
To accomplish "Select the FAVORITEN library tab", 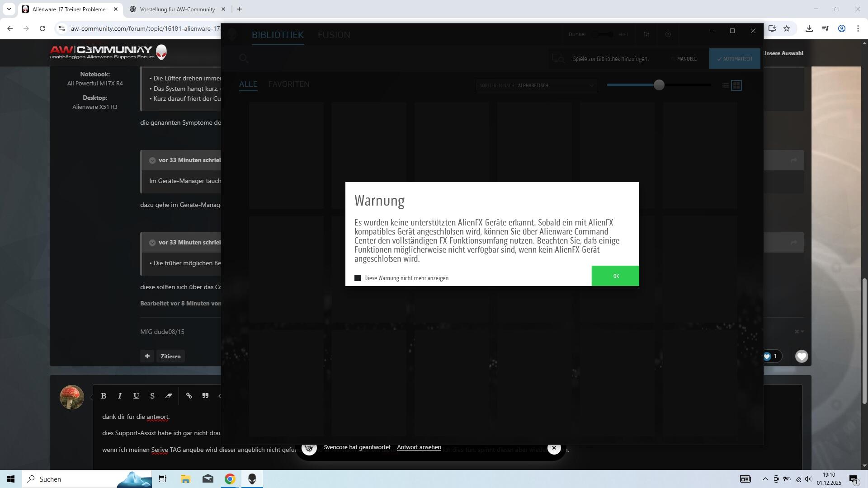I will click(288, 84).
